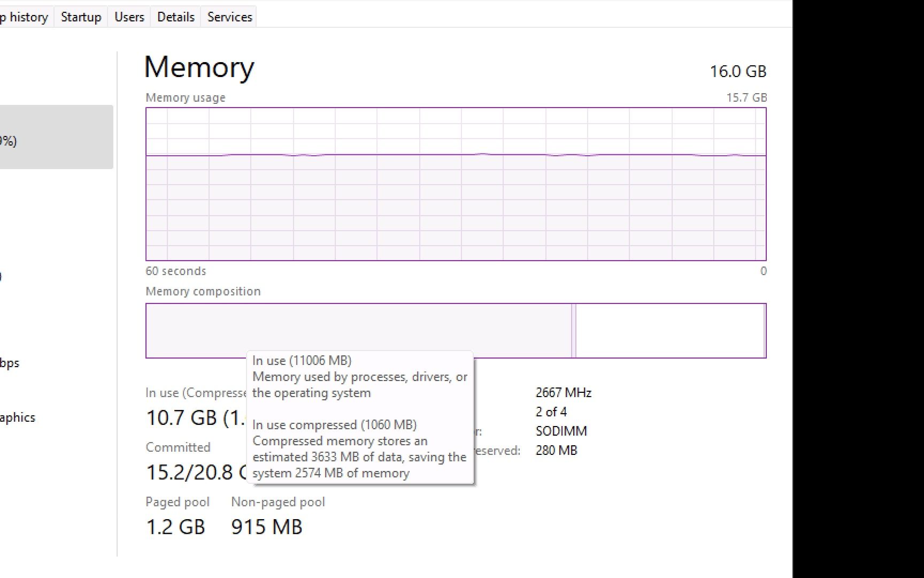Image resolution: width=924 pixels, height=578 pixels.
Task: Click the 2667 MHz speed value
Action: coord(563,393)
